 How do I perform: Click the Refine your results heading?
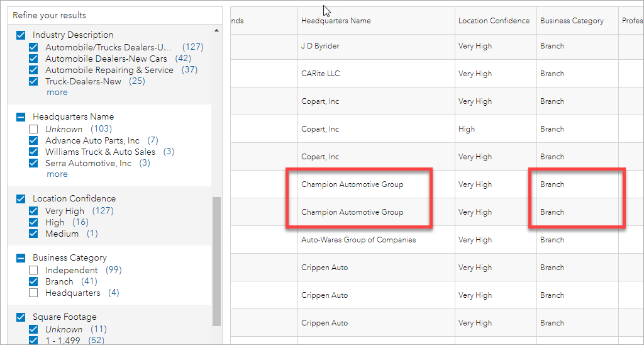pyautogui.click(x=49, y=16)
